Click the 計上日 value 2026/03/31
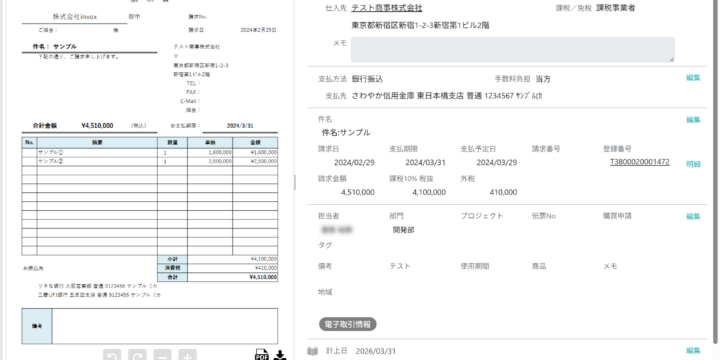The image size is (720, 360). click(x=375, y=351)
